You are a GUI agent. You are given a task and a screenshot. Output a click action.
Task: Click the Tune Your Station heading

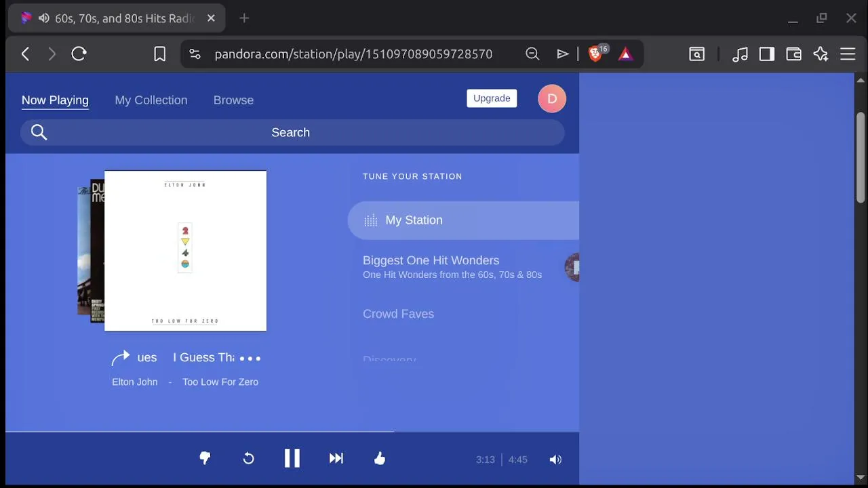coord(412,176)
